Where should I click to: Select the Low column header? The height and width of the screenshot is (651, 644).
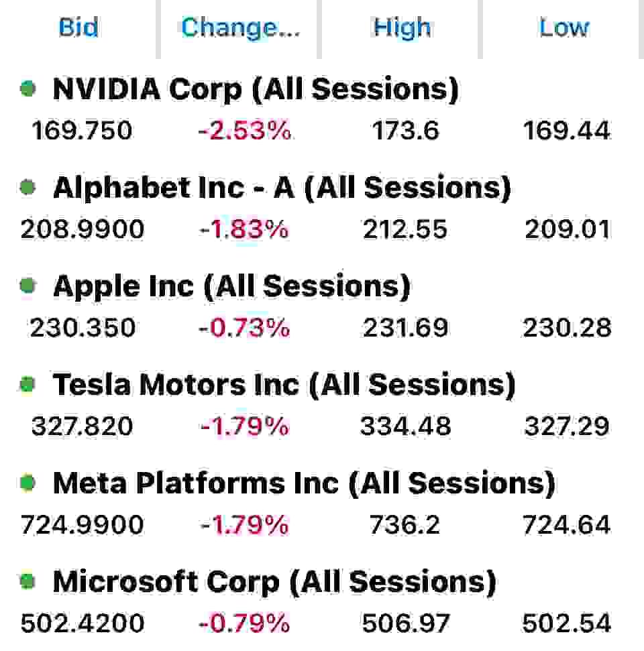(564, 27)
